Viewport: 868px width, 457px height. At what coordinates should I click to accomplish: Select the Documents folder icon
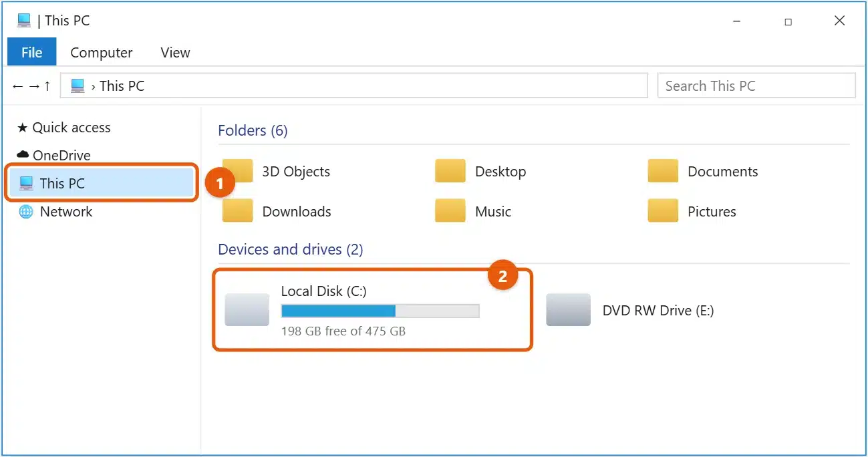tap(663, 171)
